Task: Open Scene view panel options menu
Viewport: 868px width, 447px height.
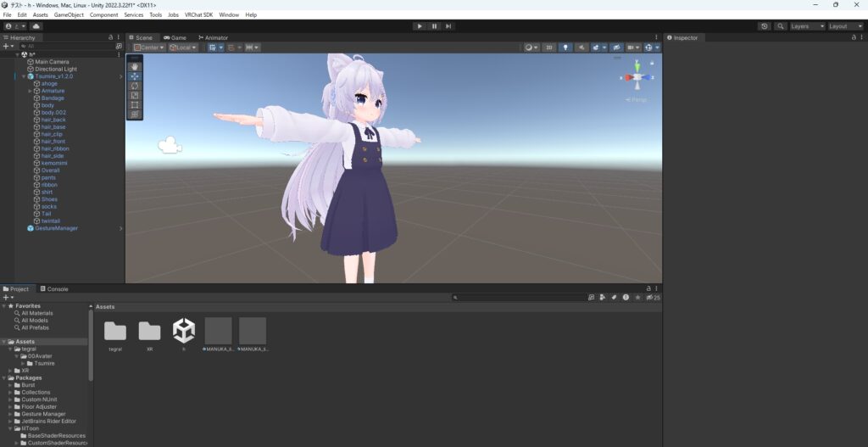Action: coord(657,37)
